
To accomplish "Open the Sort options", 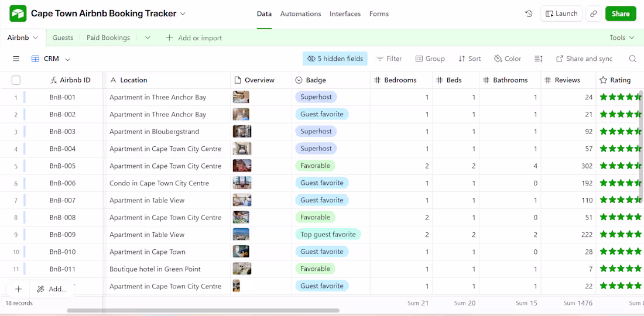I will (x=470, y=59).
